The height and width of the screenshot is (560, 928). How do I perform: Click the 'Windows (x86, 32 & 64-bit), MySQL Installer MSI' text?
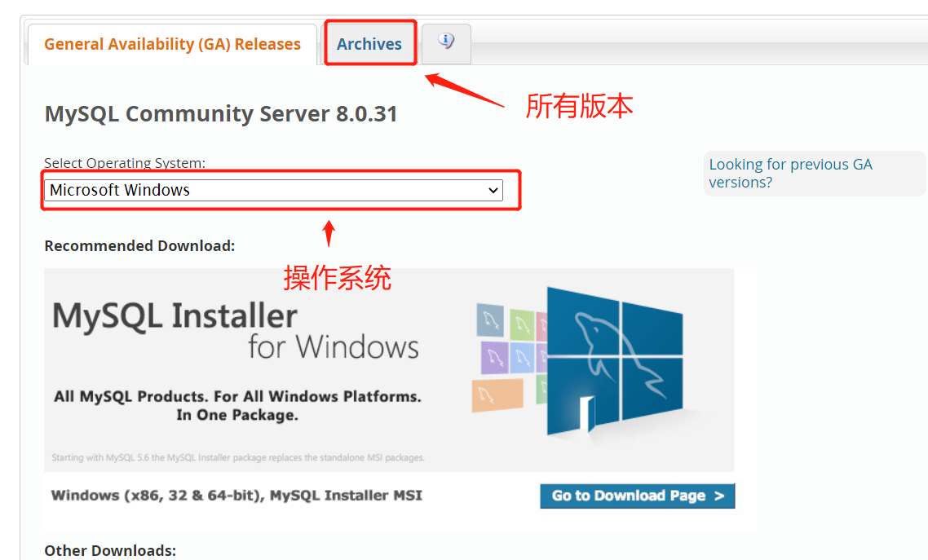236,496
